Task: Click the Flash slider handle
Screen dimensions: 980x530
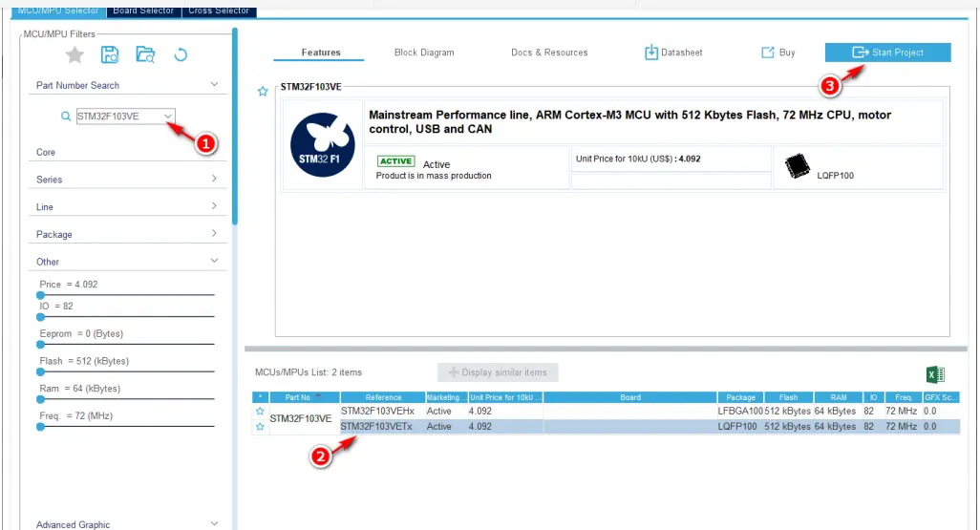Action: (41, 371)
